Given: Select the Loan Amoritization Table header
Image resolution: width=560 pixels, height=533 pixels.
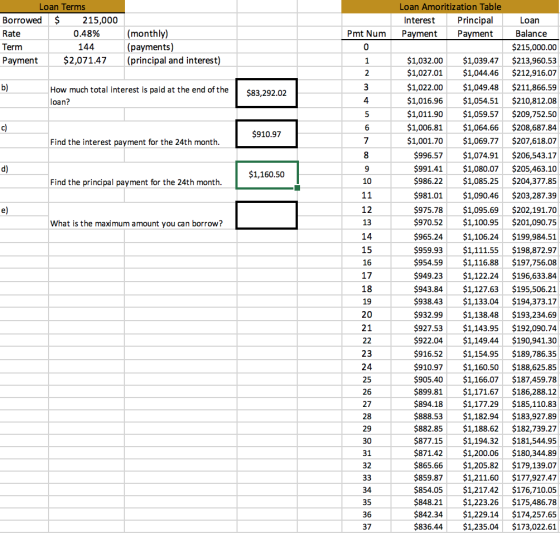Looking at the screenshot, I should pyautogui.click(x=450, y=6).
